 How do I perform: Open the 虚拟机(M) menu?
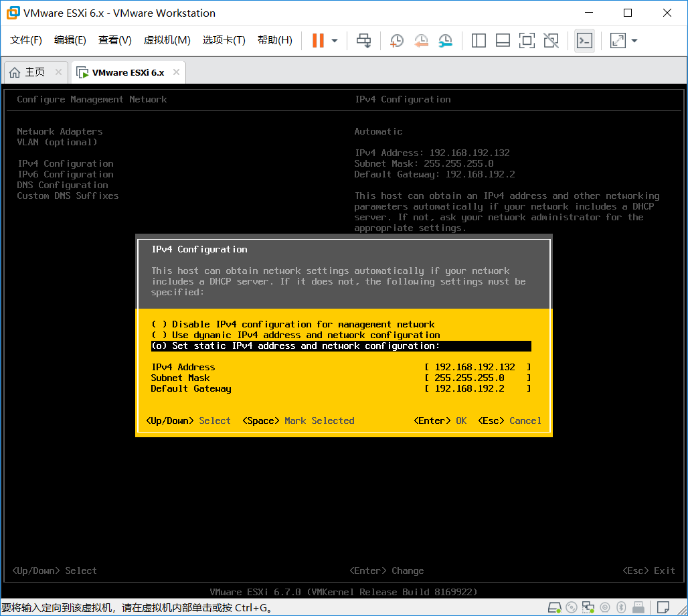[167, 40]
